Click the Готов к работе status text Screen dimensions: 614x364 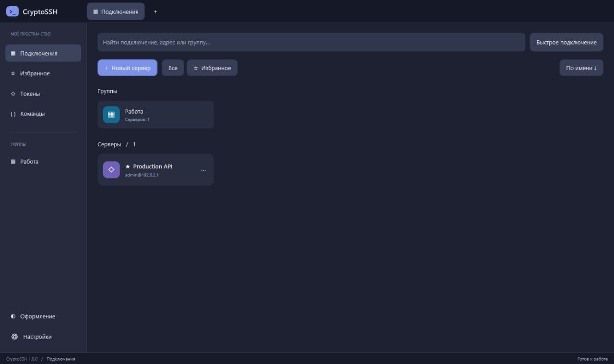[x=592, y=359]
